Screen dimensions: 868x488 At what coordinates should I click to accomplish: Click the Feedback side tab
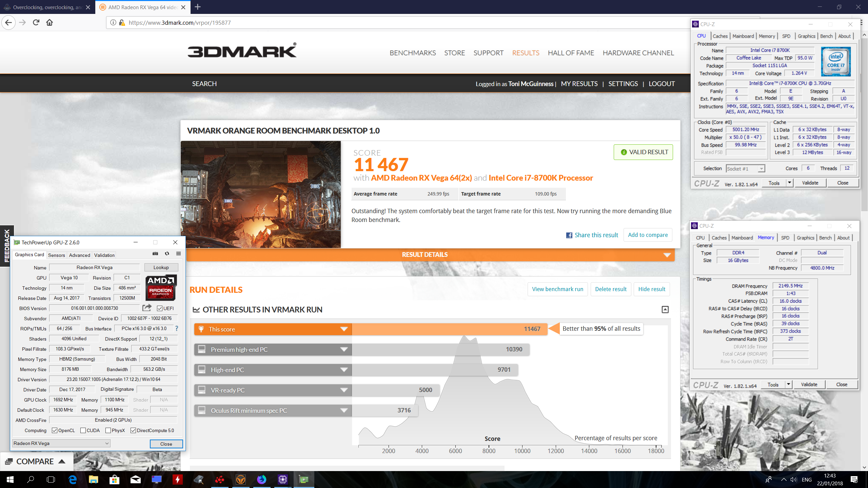[x=6, y=246]
